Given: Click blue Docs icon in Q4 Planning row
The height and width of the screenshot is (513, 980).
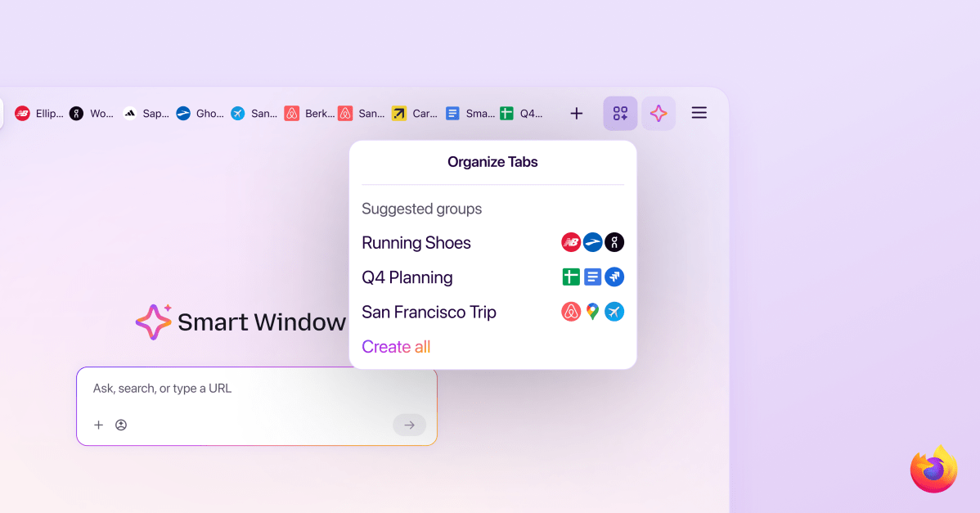Looking at the screenshot, I should [x=592, y=277].
